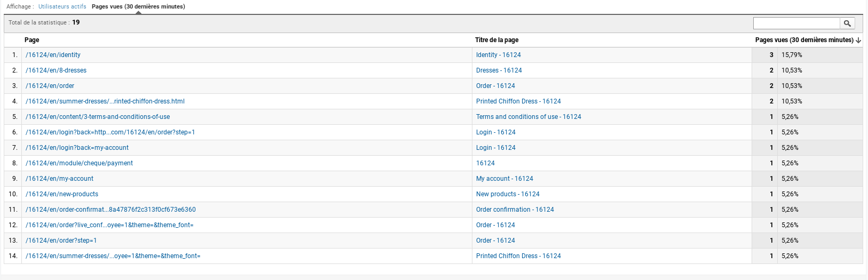Screen dimensions: 868x280
Task: Open the login?back=http...order?step=1 link
Action: pos(111,132)
